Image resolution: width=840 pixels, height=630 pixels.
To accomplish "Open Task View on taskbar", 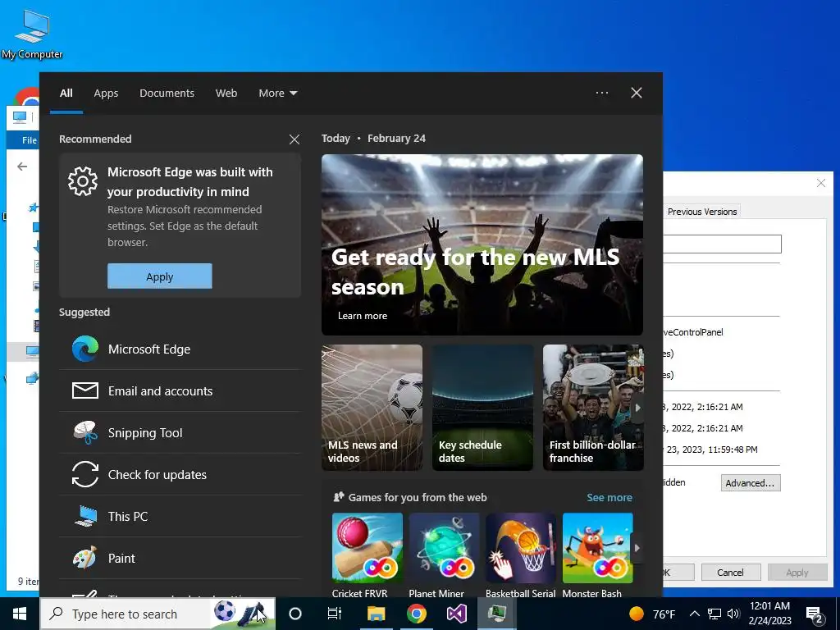I will (x=335, y=614).
